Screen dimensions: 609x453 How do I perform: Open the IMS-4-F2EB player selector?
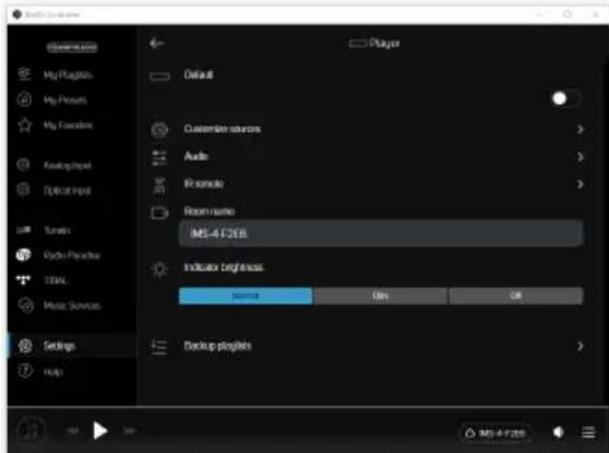click(x=496, y=432)
